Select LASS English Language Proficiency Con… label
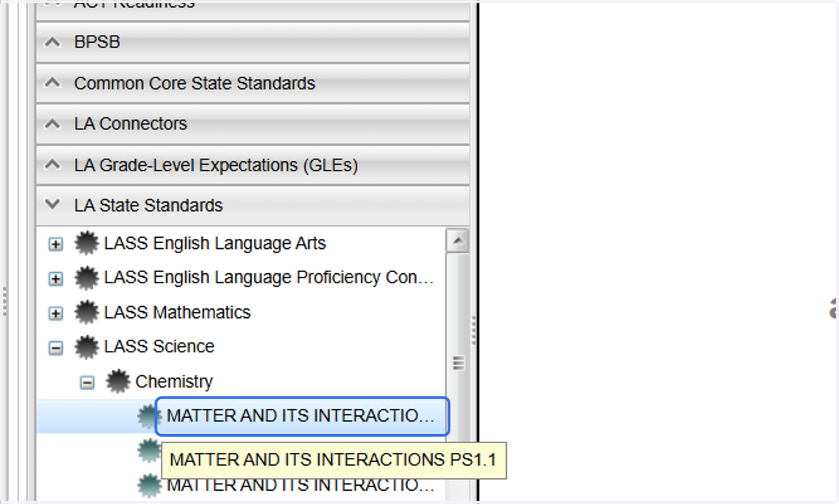 (x=269, y=278)
